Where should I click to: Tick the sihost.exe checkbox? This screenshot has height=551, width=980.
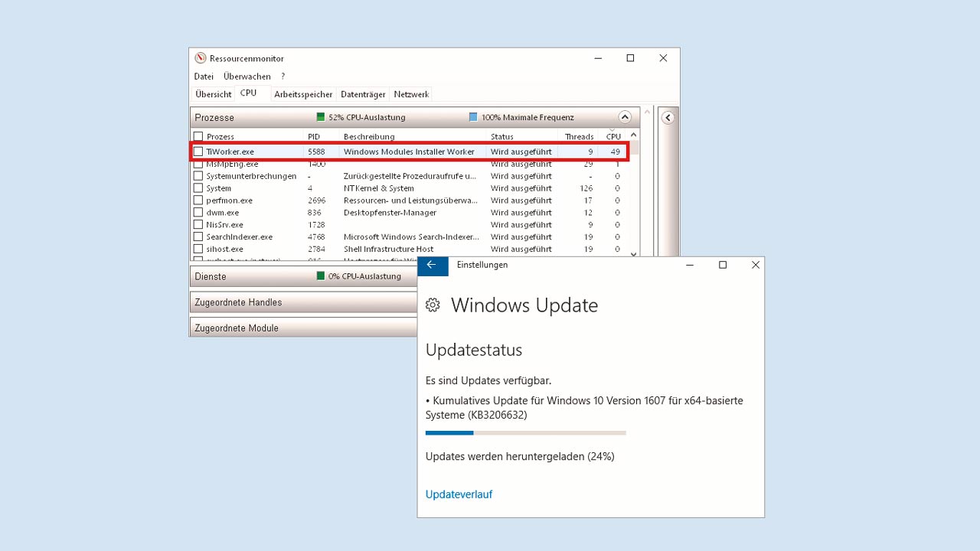(198, 249)
